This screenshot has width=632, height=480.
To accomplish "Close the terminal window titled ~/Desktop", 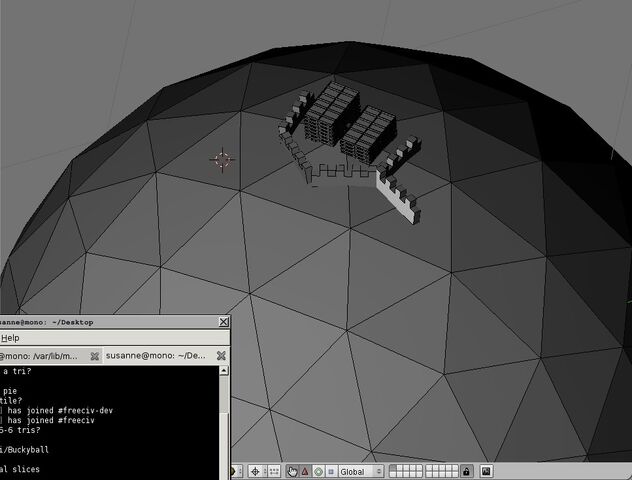I will click(223, 322).
